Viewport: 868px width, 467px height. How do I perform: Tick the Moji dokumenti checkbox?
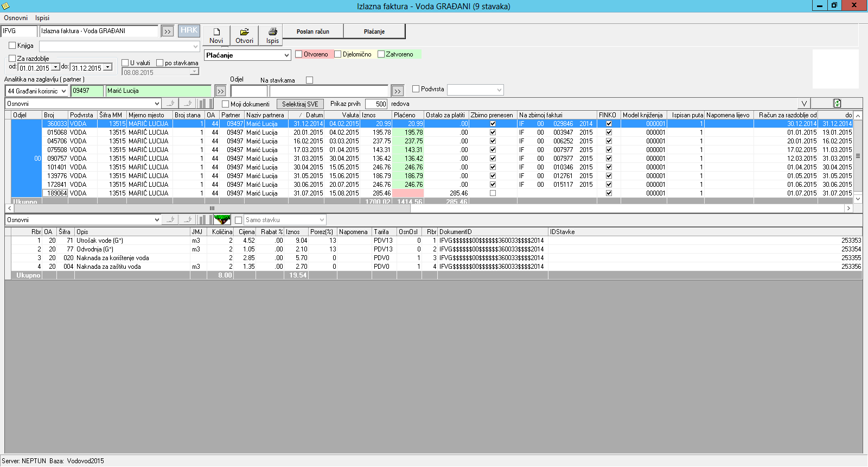coord(226,104)
